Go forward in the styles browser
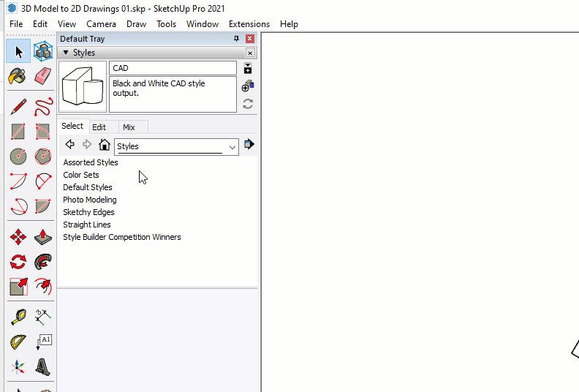This screenshot has width=579, height=392. tap(87, 145)
